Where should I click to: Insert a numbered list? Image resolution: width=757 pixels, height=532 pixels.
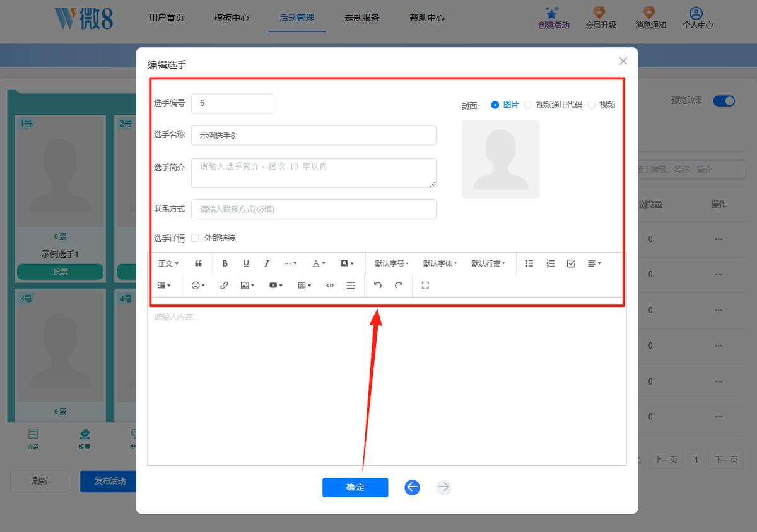pyautogui.click(x=551, y=263)
